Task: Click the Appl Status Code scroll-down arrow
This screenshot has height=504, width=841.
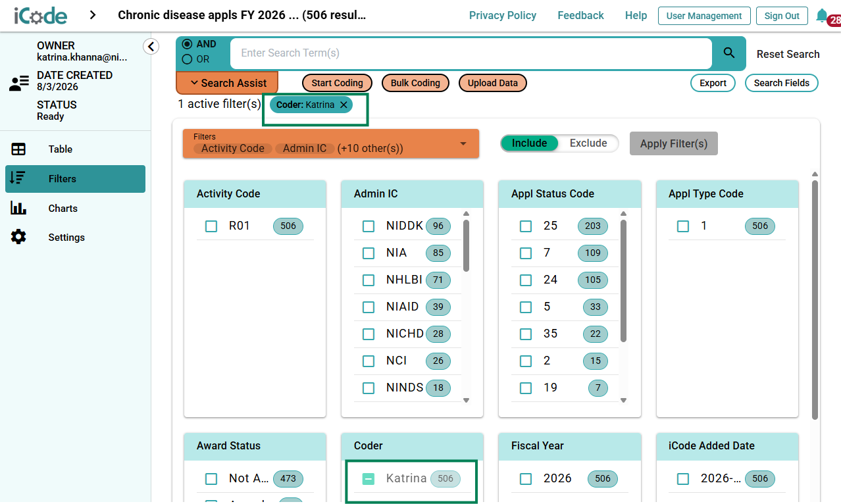Action: coord(623,400)
